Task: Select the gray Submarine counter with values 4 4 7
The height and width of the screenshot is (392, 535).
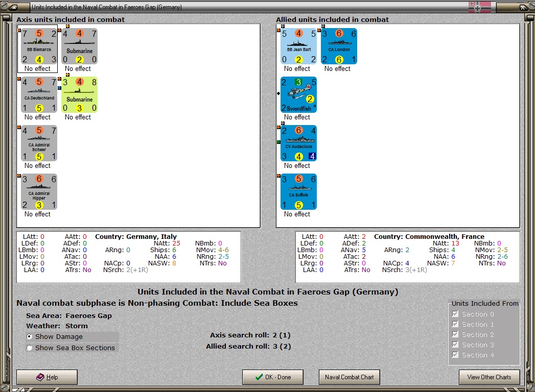Action: (79, 46)
